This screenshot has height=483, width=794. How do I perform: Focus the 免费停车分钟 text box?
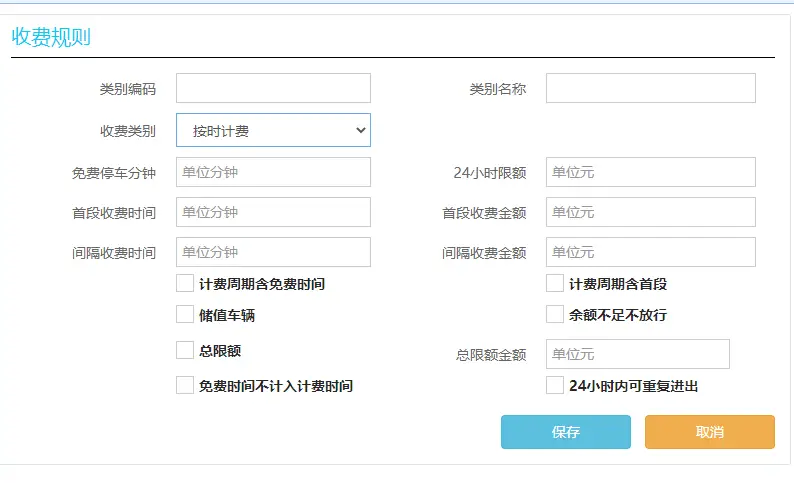pyautogui.click(x=273, y=172)
